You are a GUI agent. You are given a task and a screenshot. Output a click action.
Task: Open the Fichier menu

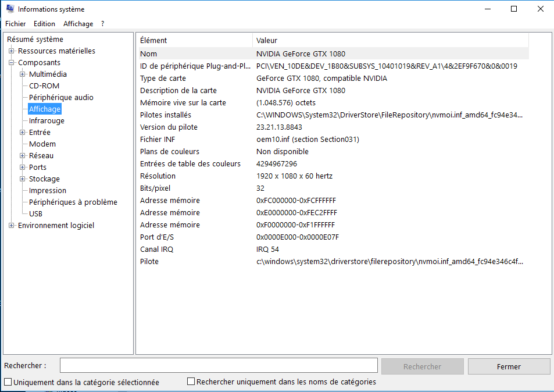[x=16, y=24]
